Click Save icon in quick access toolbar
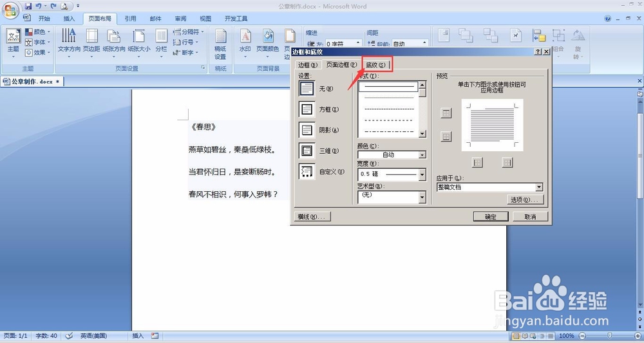The image size is (644, 343). tap(28, 6)
